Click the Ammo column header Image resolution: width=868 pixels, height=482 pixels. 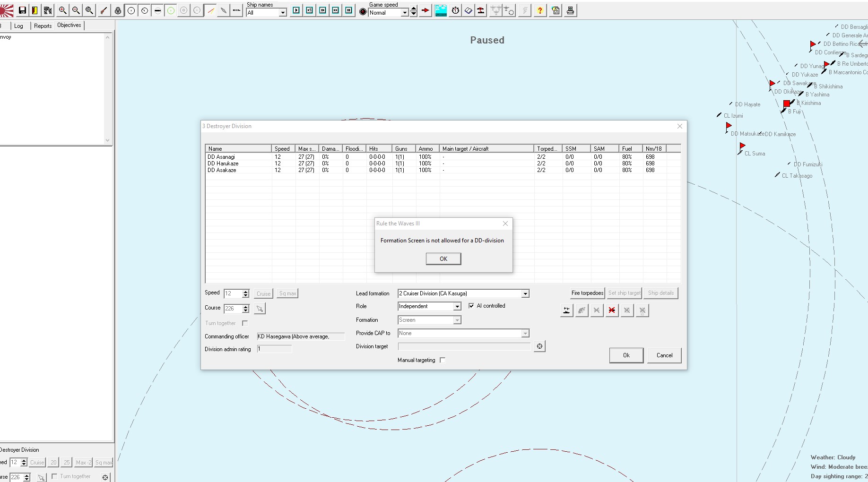(x=427, y=148)
